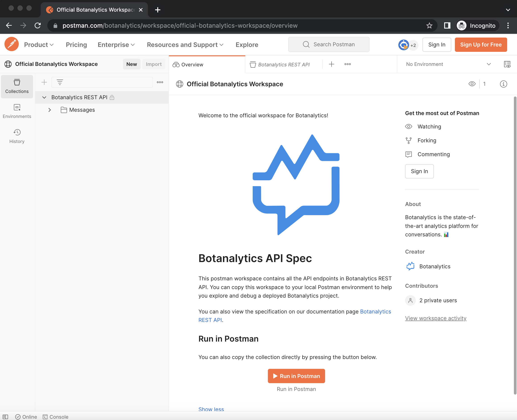Click the Search Postman field
The width and height of the screenshot is (517, 420).
(x=328, y=44)
